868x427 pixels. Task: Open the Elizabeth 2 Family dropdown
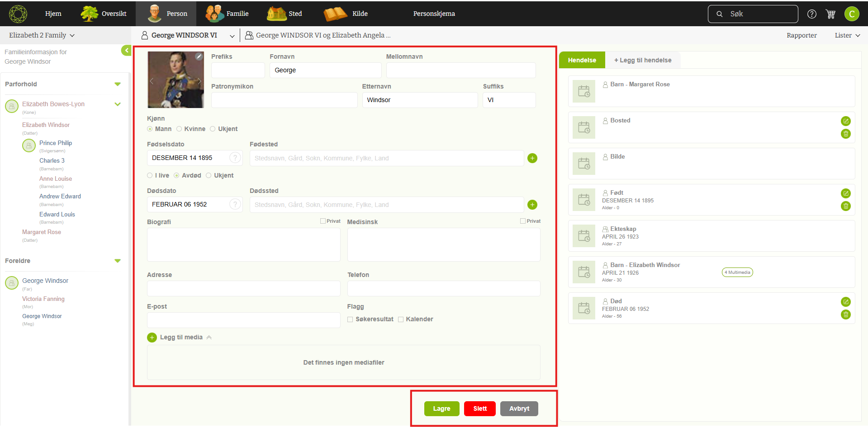tap(42, 35)
